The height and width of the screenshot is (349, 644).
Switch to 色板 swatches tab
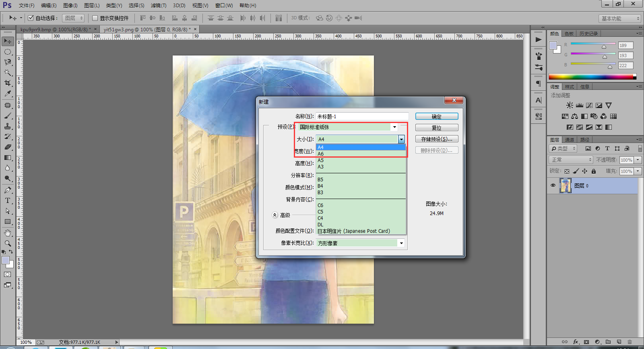[x=569, y=34]
